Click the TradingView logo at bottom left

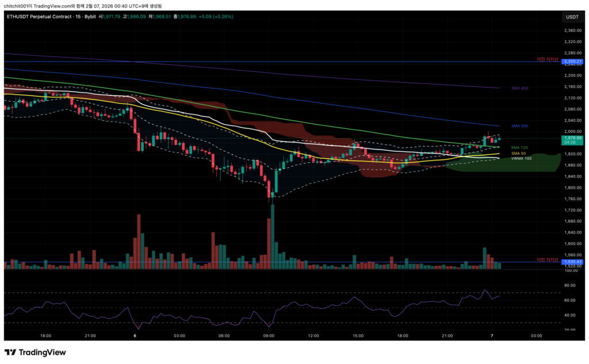pos(35,352)
